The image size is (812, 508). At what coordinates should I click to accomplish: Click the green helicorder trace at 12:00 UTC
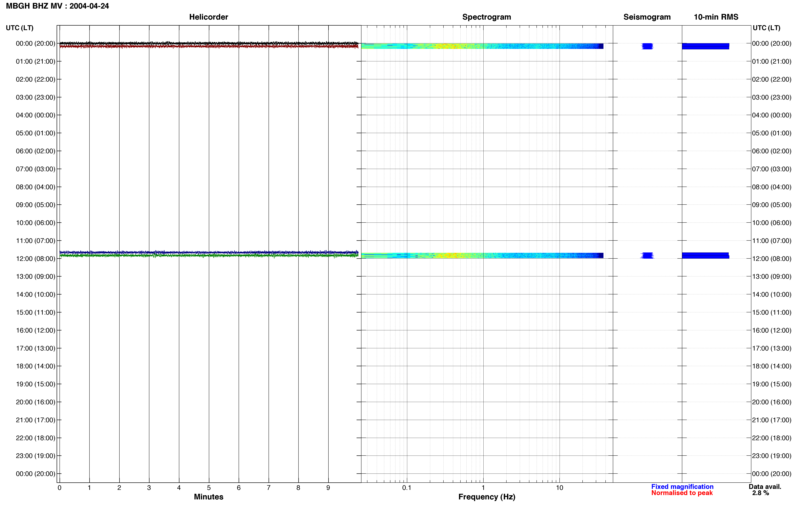(x=209, y=256)
